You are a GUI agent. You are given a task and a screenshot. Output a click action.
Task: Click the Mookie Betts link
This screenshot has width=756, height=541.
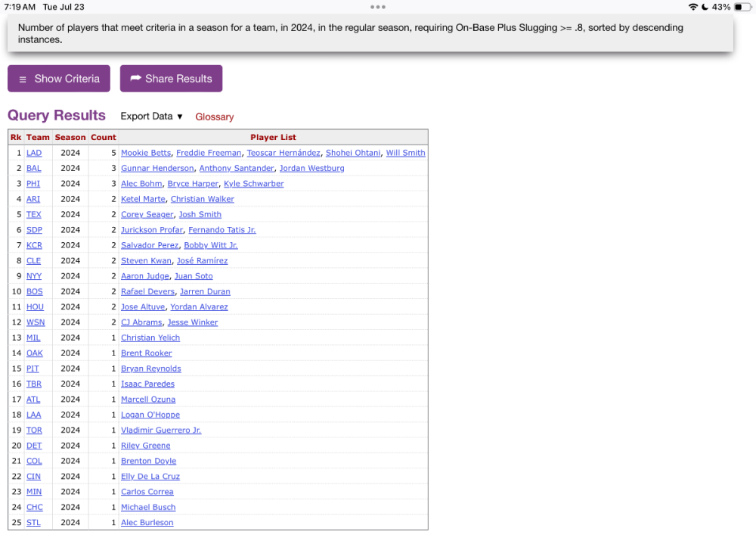point(145,152)
